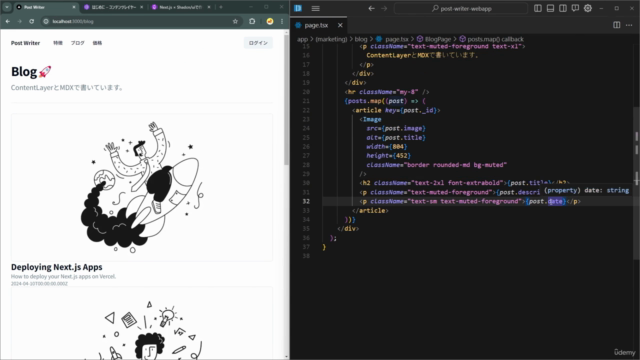Open the VS Code hamburger menu
The width and height of the screenshot is (640, 360).
pyautogui.click(x=316, y=8)
